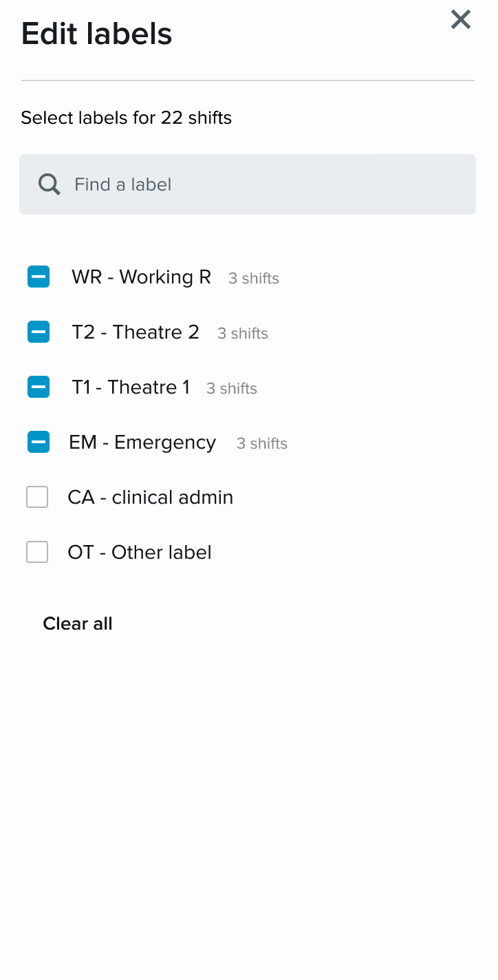498x980 pixels.
Task: Click the magnifying glass search icon
Action: click(x=48, y=184)
